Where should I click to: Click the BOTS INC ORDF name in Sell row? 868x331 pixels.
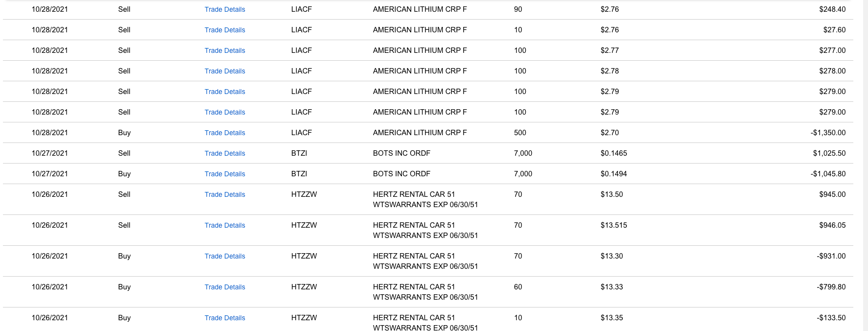tap(401, 153)
